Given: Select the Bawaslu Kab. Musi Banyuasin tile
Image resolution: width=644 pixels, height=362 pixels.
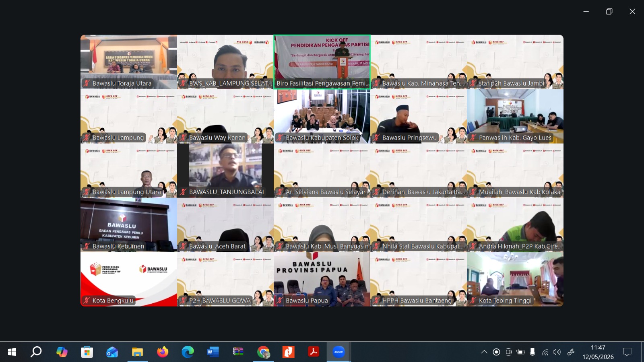Looking at the screenshot, I should click(322, 225).
